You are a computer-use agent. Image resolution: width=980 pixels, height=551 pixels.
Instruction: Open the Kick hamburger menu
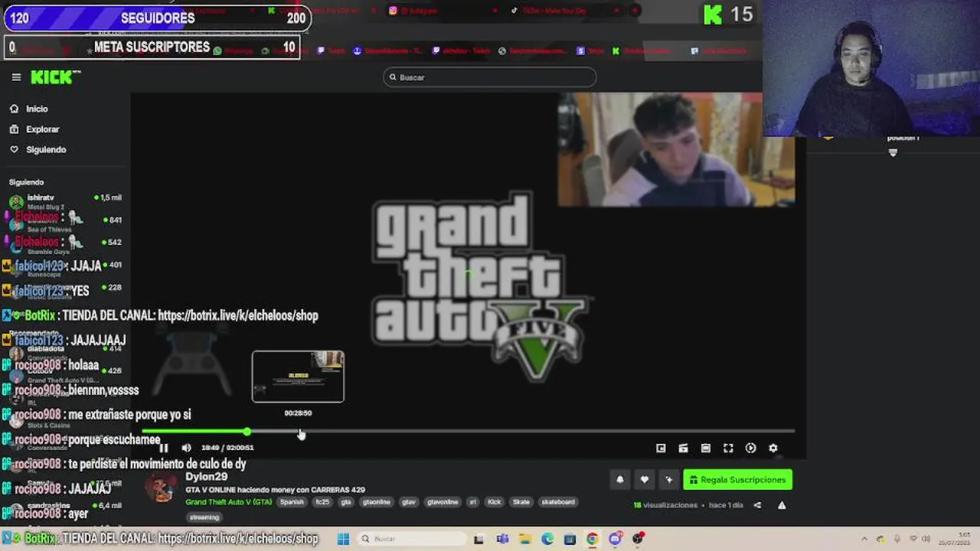click(16, 77)
